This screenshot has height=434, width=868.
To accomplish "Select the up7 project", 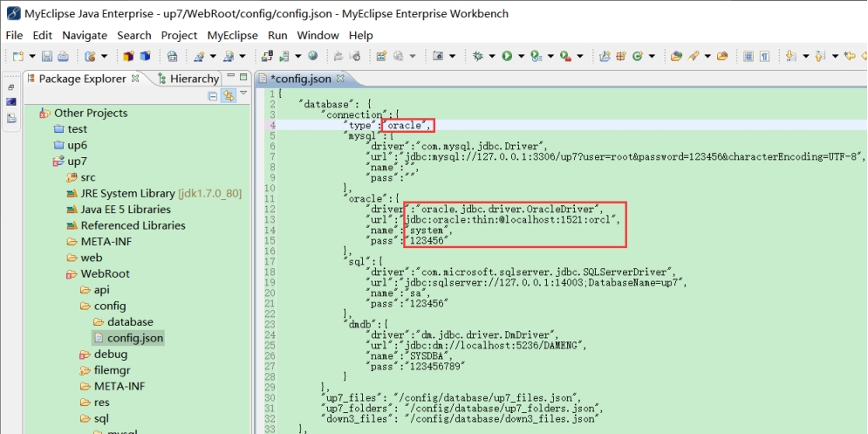I will click(x=77, y=162).
